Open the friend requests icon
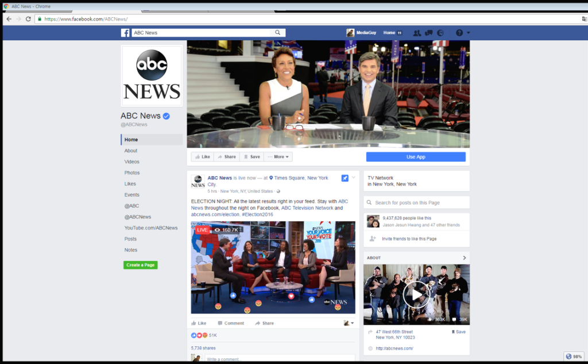 (417, 33)
